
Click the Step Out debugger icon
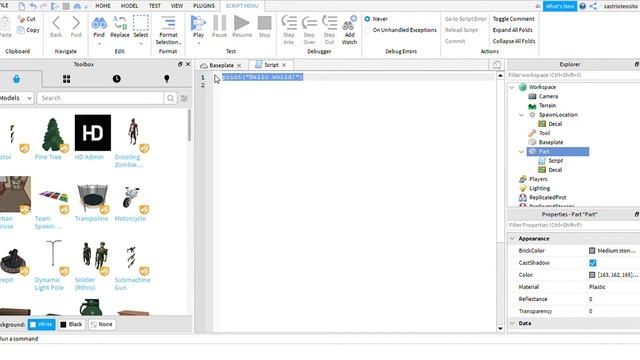pyautogui.click(x=329, y=23)
